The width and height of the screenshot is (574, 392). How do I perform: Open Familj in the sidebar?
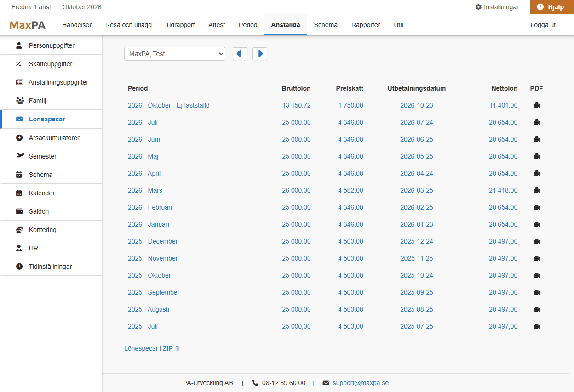tap(51, 101)
